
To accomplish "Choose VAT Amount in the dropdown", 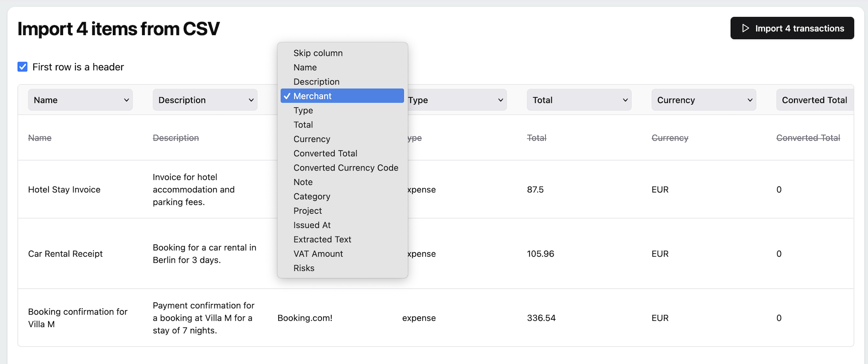I will pos(318,254).
